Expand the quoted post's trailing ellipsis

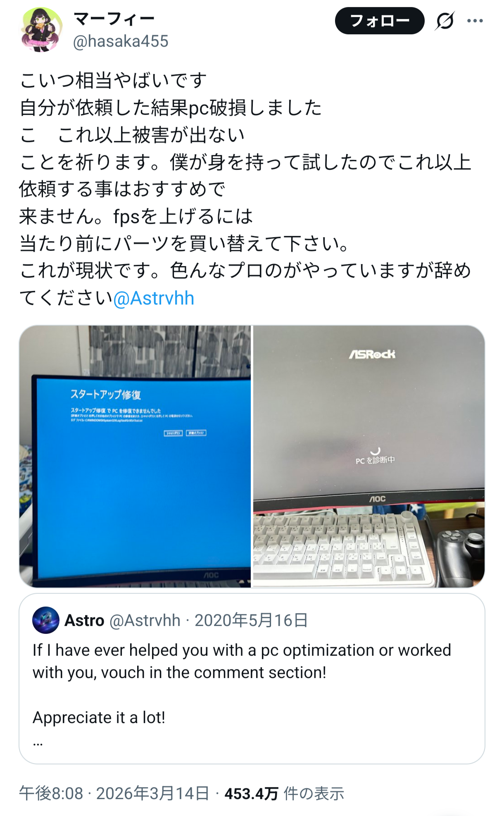tap(38, 743)
